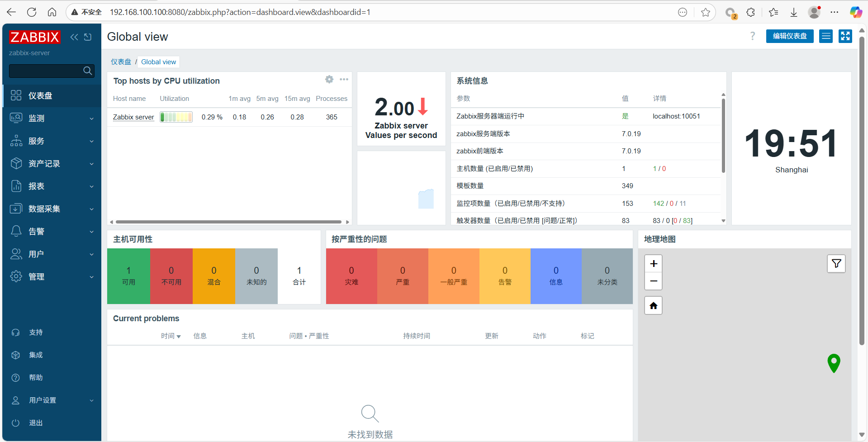The height and width of the screenshot is (442, 868).
Task: Expand the 用户设置 menu chevron
Action: (x=92, y=400)
